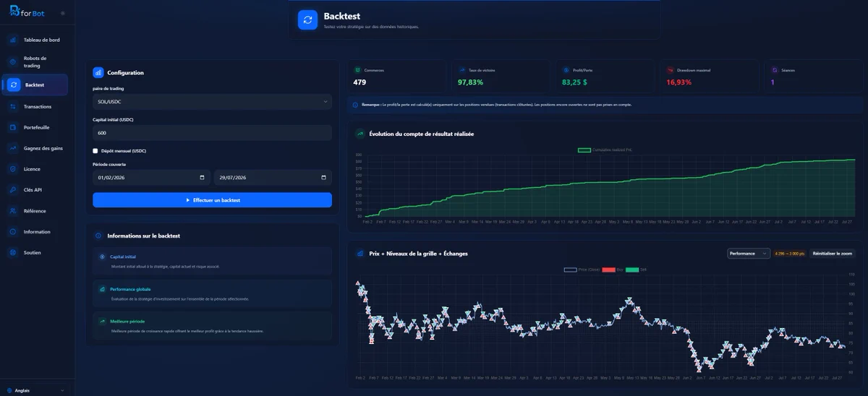
Task: Click the start date field 01/02/2026
Action: 151,178
